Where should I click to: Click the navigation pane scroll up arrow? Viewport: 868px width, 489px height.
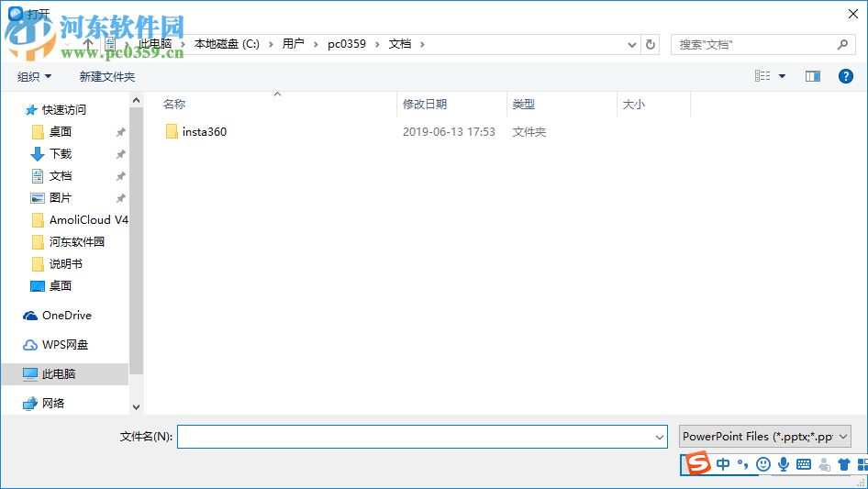136,100
